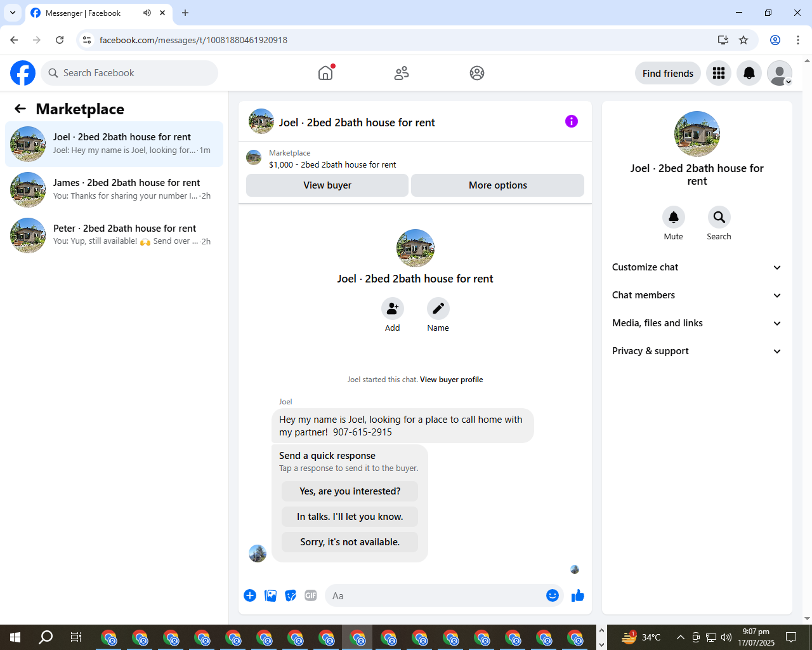The width and height of the screenshot is (812, 650).
Task: Open the account profile avatar menu
Action: tap(780, 73)
